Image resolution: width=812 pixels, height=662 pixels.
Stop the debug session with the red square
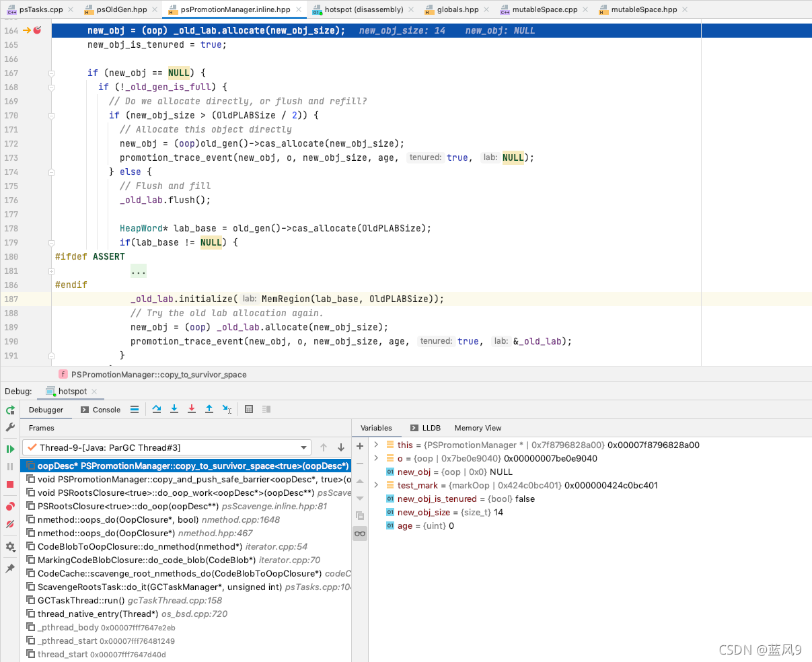click(x=9, y=485)
